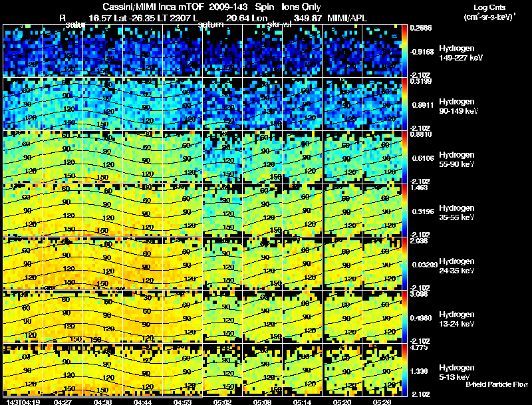Select the 149-227 keV image in 04:19 column

(23, 51)
